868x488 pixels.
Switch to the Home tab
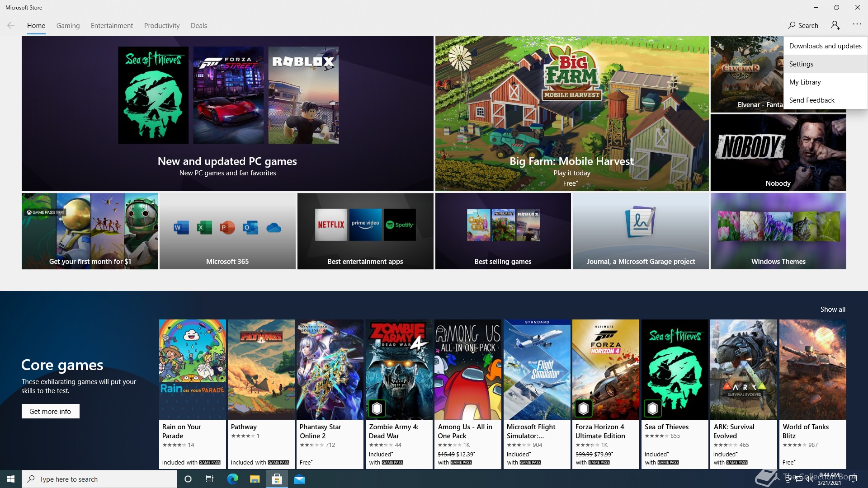point(36,26)
